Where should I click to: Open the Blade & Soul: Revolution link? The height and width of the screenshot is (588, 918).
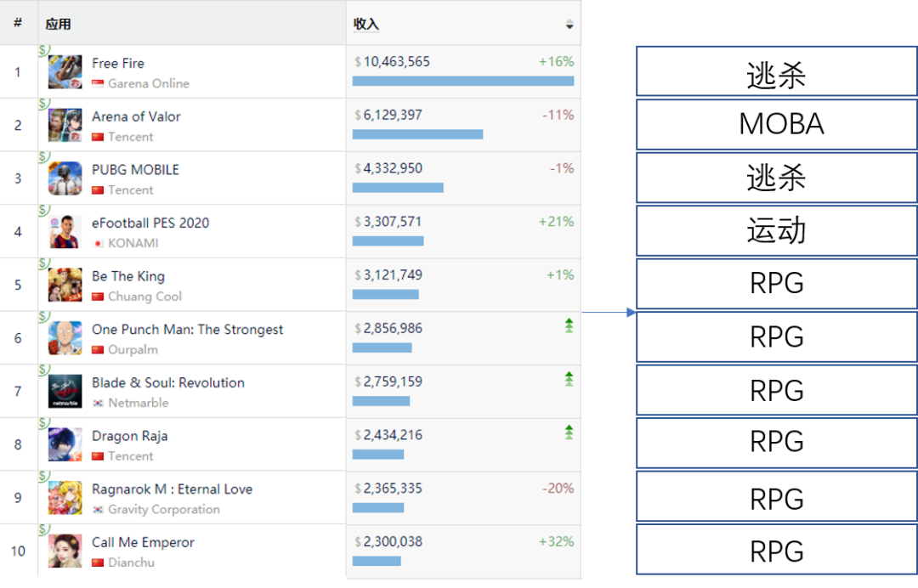[168, 382]
